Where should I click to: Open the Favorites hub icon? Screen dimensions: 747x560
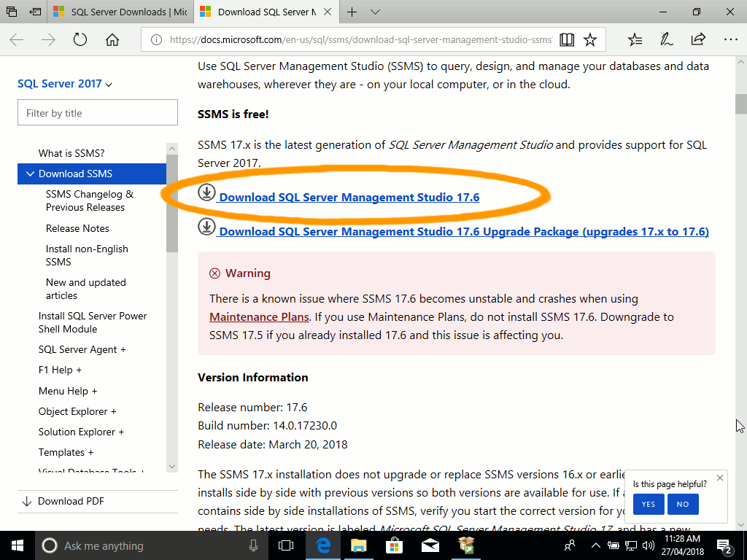pyautogui.click(x=635, y=39)
